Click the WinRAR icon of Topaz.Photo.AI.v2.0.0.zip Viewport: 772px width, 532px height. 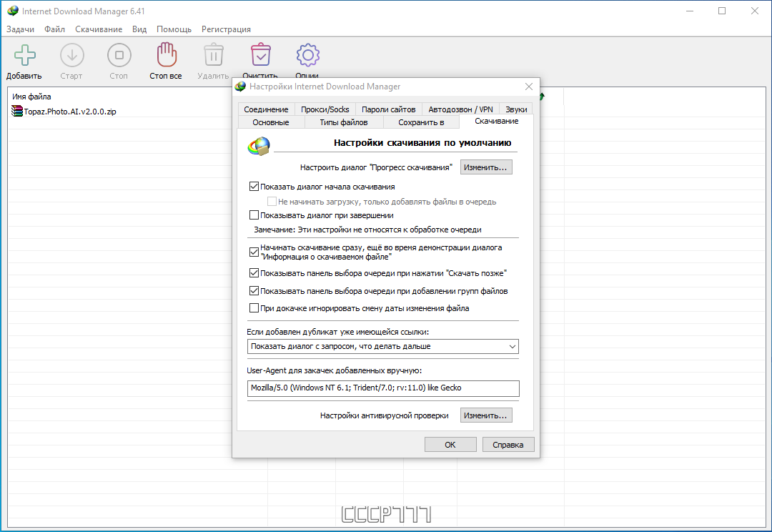(x=17, y=111)
